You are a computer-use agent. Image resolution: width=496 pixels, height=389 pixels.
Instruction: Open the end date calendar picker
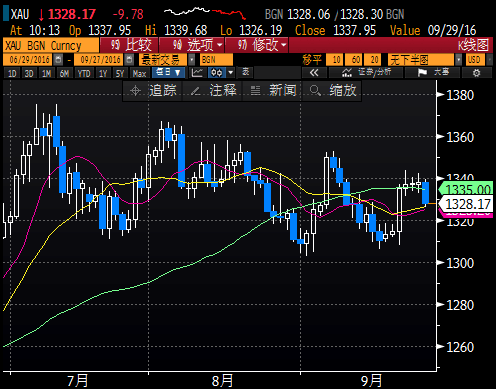click(x=129, y=60)
